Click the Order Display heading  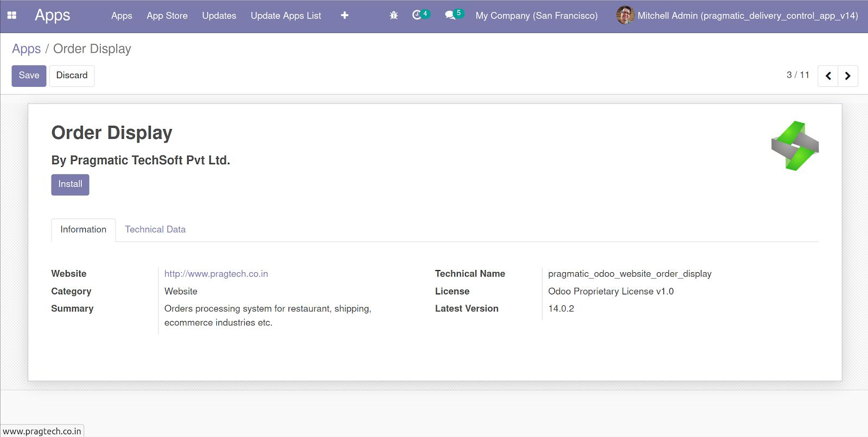pos(112,133)
